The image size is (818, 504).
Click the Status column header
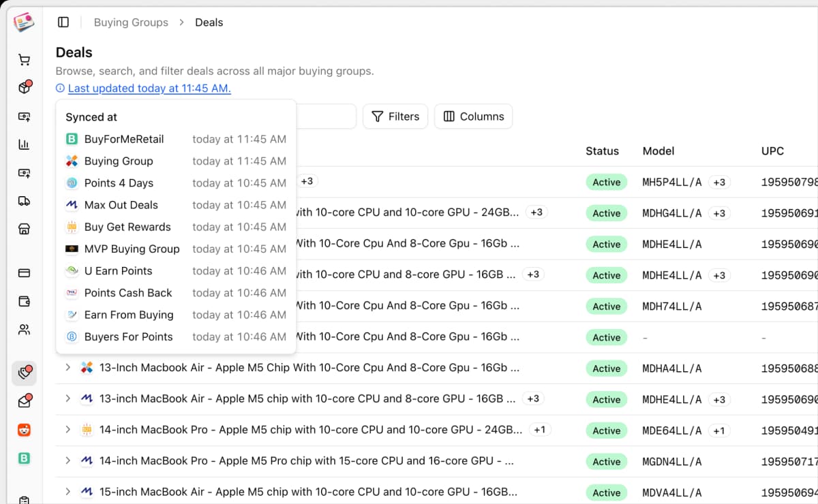[x=602, y=151]
